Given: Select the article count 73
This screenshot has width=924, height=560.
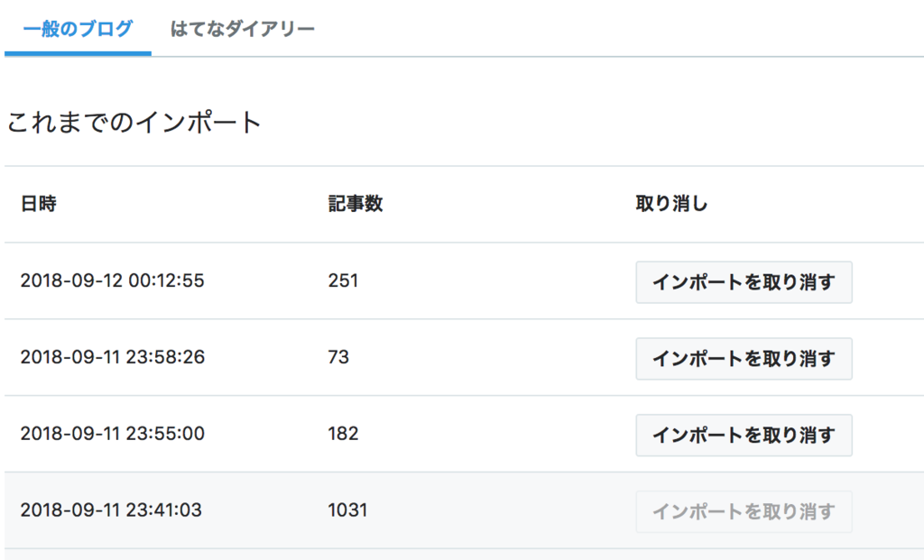Looking at the screenshot, I should tap(339, 357).
